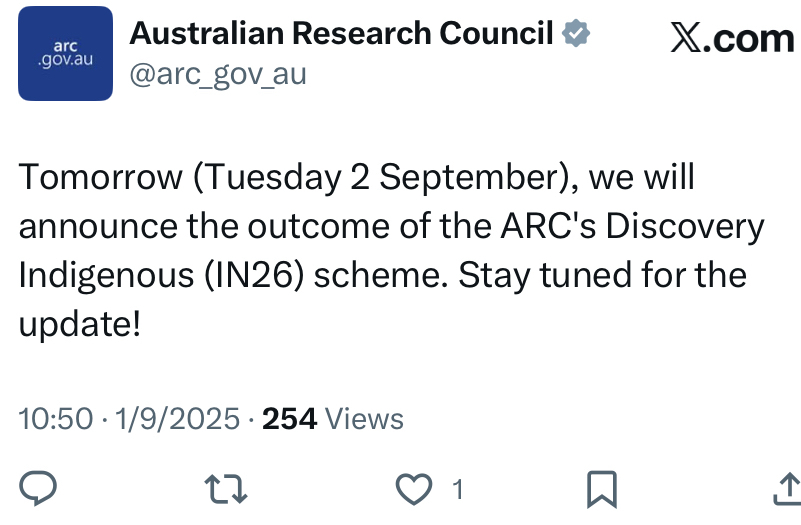Open the 10:50 tweet timestamp

55,418
